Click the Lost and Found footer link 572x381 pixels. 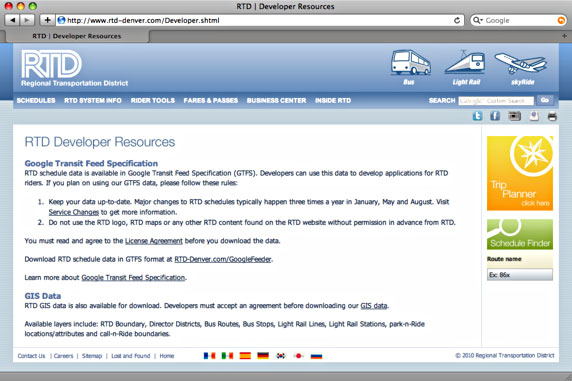pos(131,356)
